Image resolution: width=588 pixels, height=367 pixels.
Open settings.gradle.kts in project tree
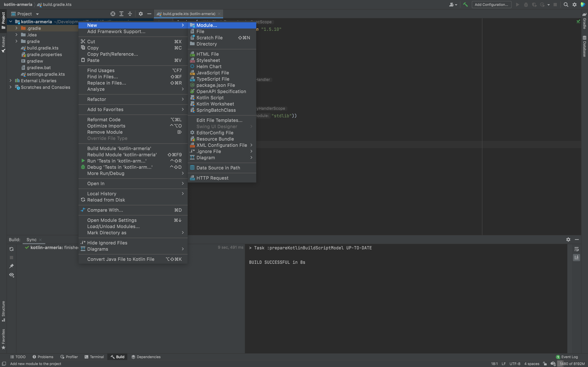[46, 74]
